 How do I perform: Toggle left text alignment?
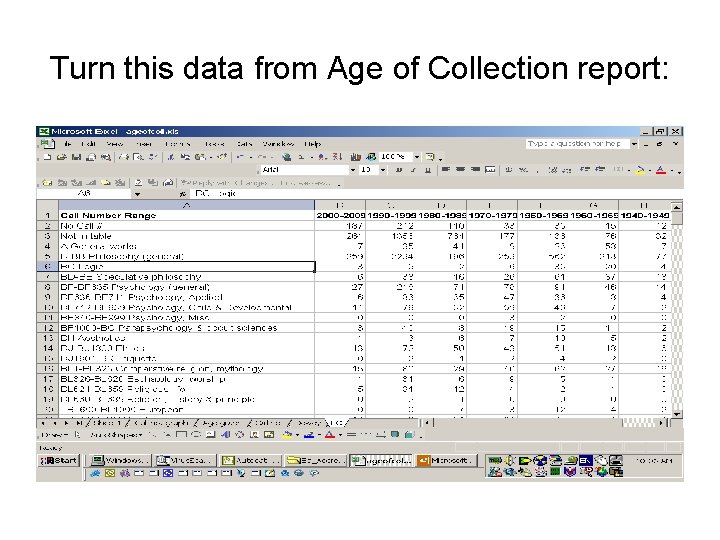coord(445,170)
